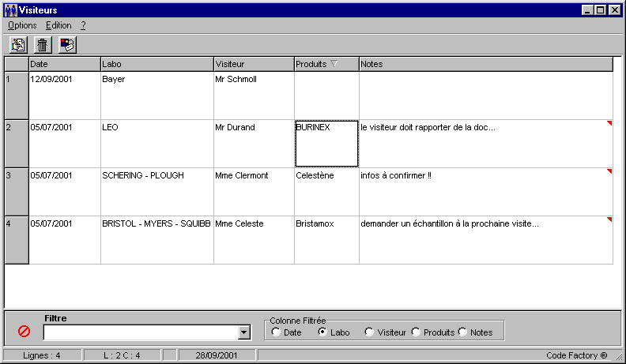Click the 12/09/2001 date cell

coord(65,96)
